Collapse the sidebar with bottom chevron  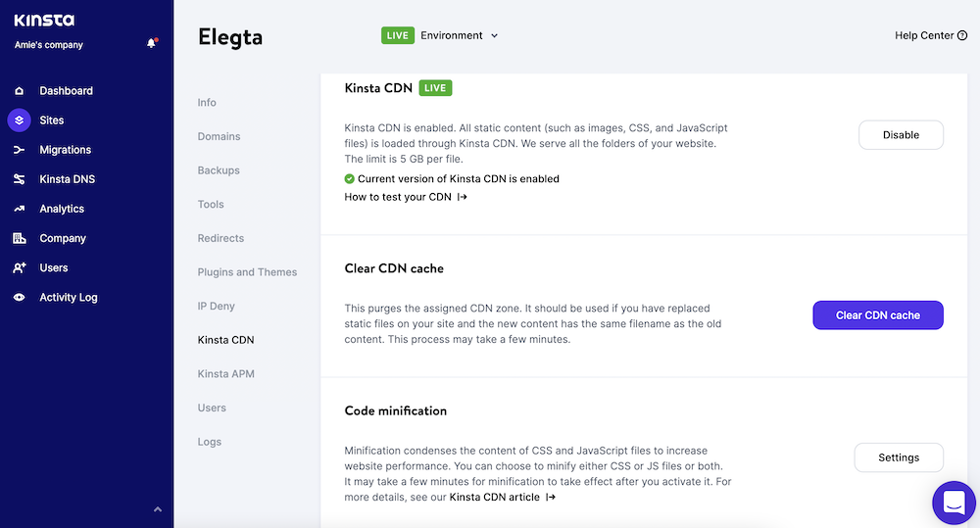click(158, 509)
